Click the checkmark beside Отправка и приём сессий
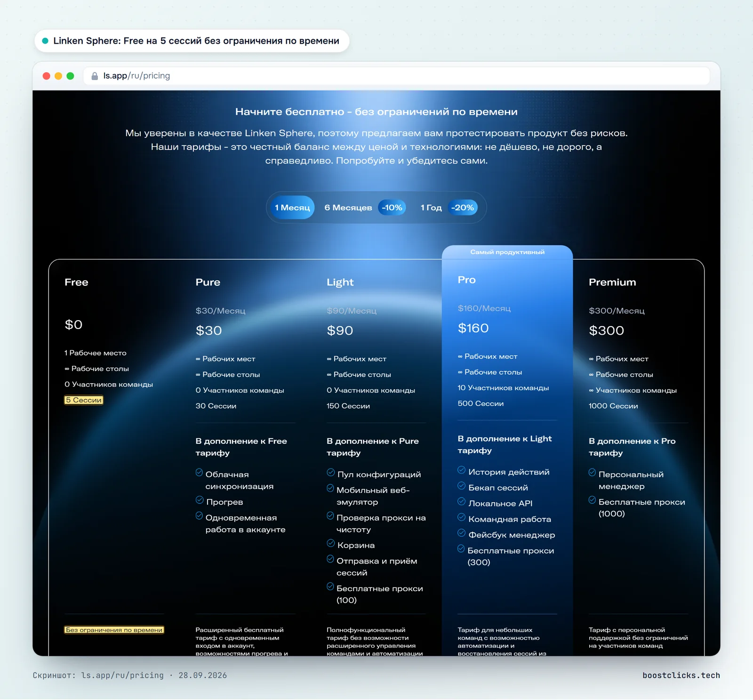Viewport: 753px width, 700px height. coord(330,559)
